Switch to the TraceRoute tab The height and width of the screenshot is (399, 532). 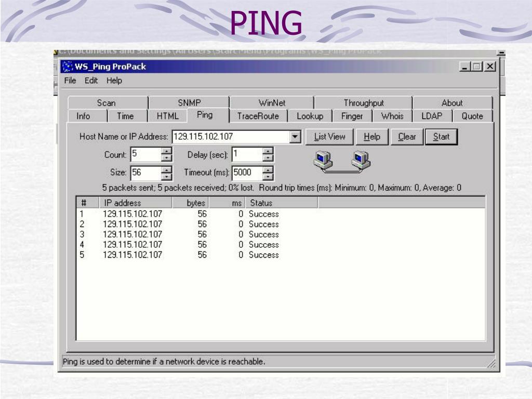click(258, 116)
